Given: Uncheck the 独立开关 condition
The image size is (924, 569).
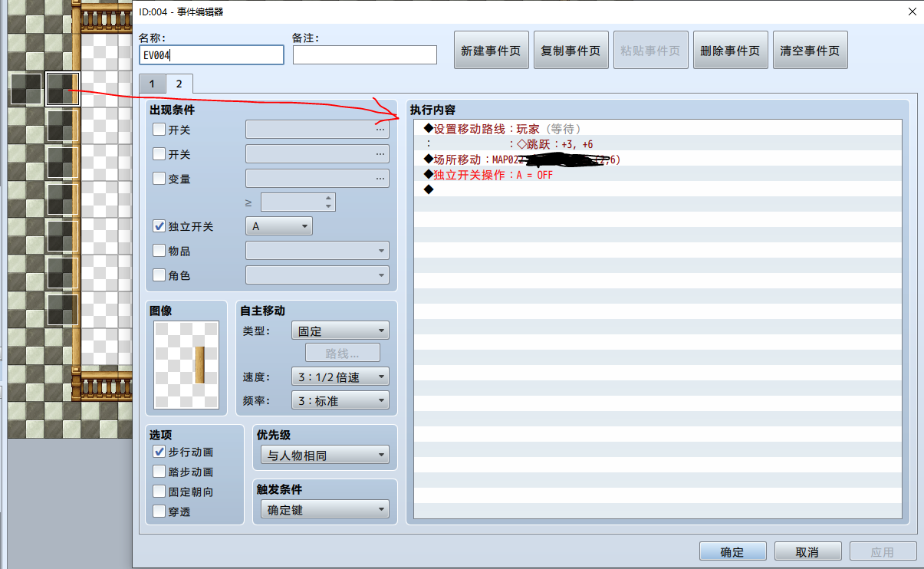Looking at the screenshot, I should (159, 227).
